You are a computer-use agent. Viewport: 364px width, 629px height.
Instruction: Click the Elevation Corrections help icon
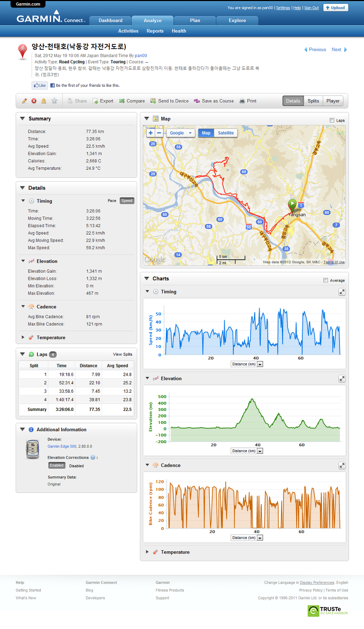coord(93,458)
